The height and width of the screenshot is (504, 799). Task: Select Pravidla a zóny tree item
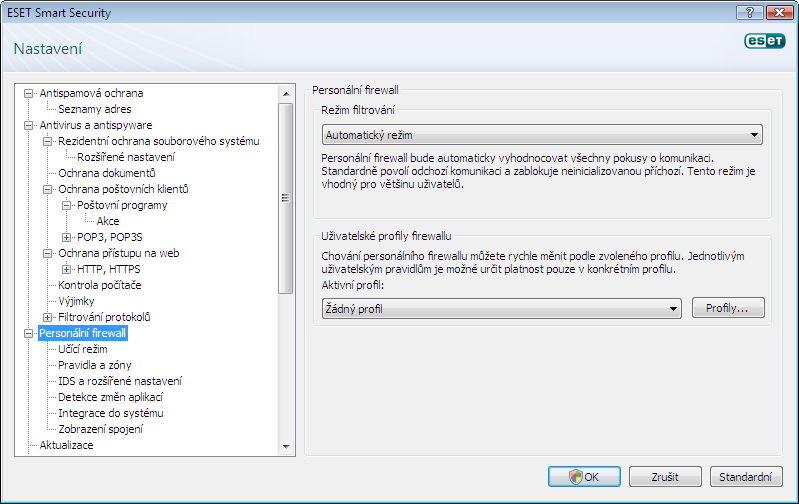pyautogui.click(x=95, y=365)
